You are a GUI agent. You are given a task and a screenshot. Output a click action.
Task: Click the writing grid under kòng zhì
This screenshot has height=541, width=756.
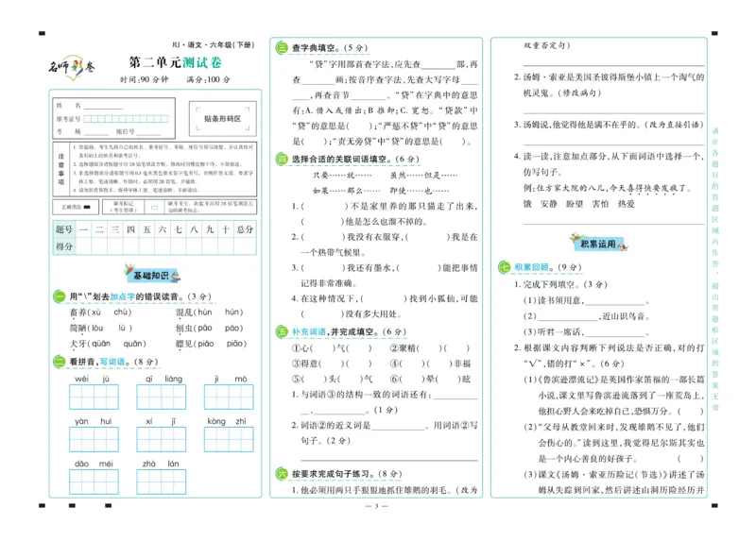point(229,439)
